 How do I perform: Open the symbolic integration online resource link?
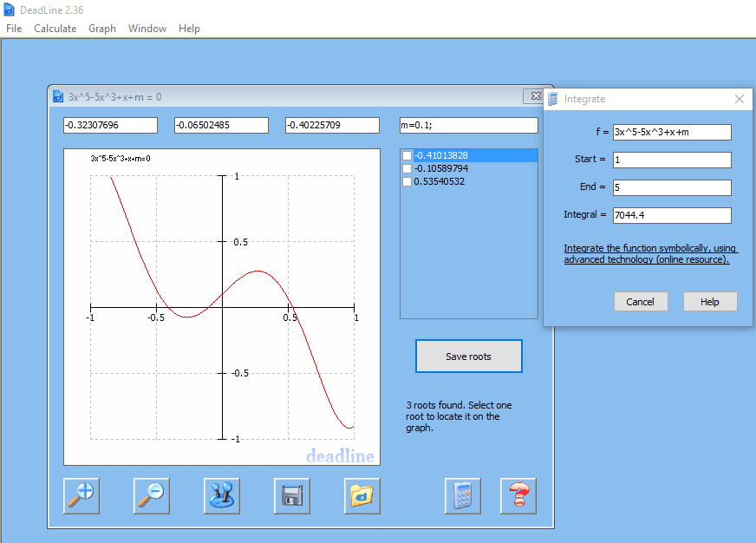(650, 253)
